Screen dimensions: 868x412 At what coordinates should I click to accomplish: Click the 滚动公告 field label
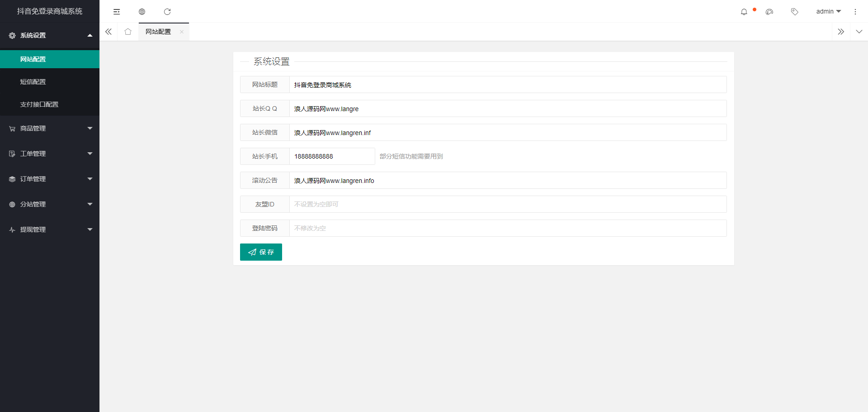(265, 180)
